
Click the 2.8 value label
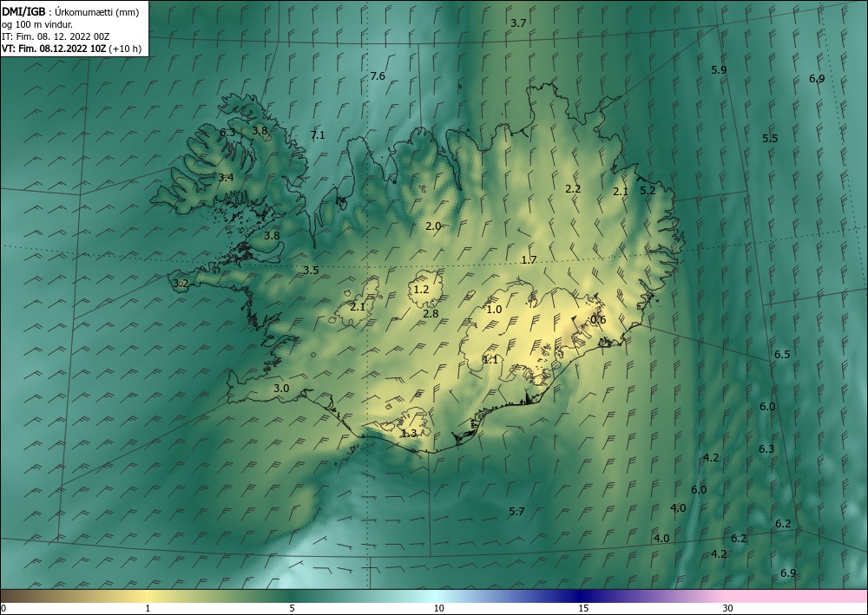(x=431, y=314)
